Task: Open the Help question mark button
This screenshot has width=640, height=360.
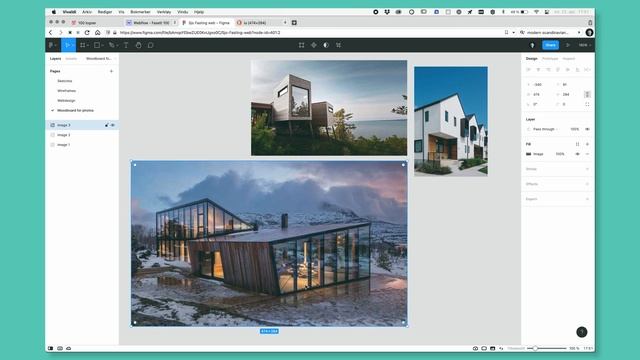Action: (582, 332)
